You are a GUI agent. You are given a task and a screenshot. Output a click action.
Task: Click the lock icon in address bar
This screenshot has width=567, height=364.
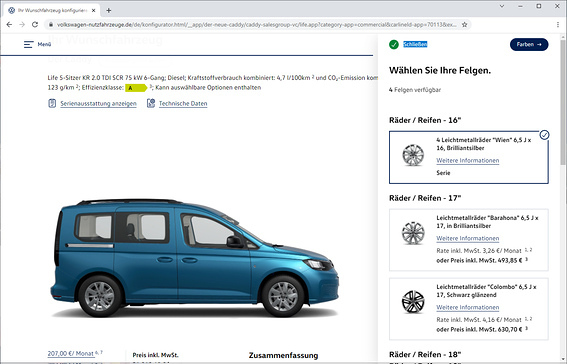pos(51,25)
